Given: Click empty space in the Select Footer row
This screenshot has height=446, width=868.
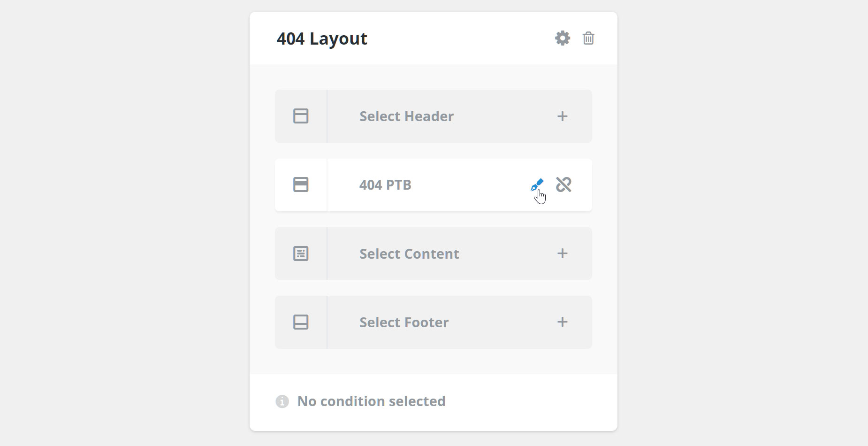Looking at the screenshot, I should pyautogui.click(x=502, y=322).
